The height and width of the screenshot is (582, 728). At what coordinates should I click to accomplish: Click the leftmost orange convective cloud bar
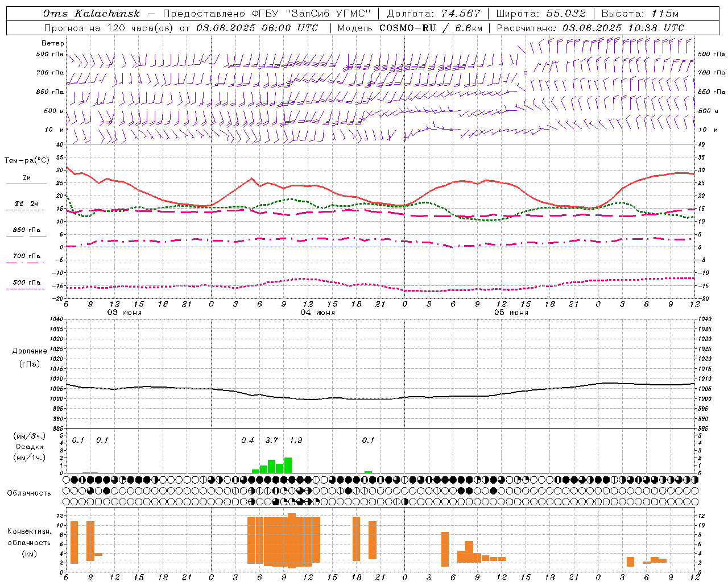point(74,542)
